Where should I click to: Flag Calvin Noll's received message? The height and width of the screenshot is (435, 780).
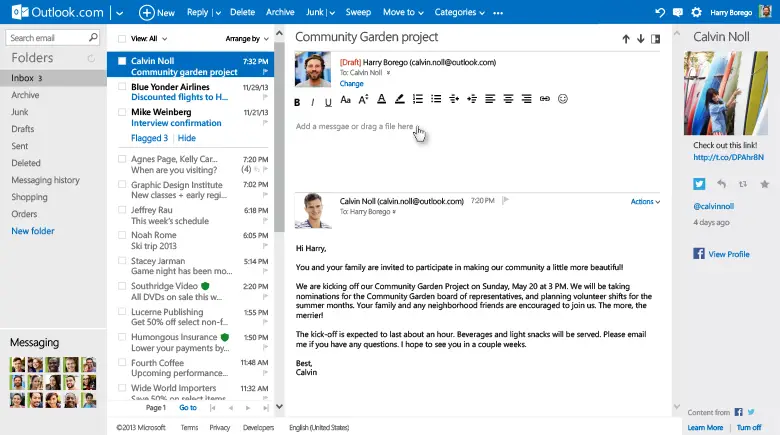505,201
